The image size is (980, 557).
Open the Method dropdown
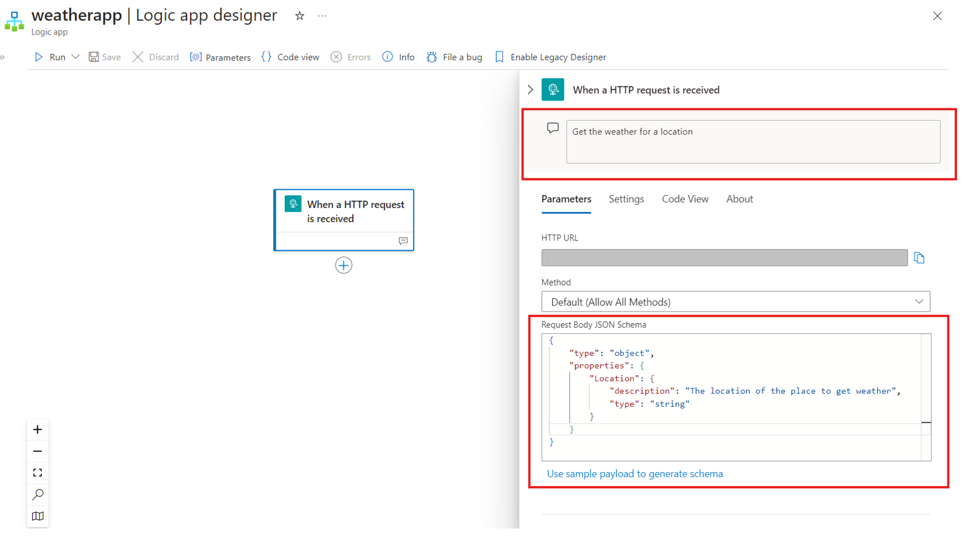[x=735, y=302]
